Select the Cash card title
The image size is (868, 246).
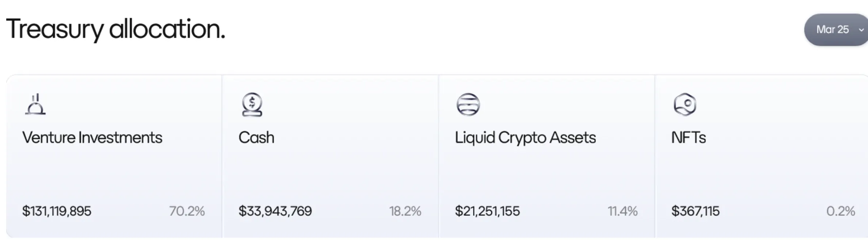[x=256, y=138]
